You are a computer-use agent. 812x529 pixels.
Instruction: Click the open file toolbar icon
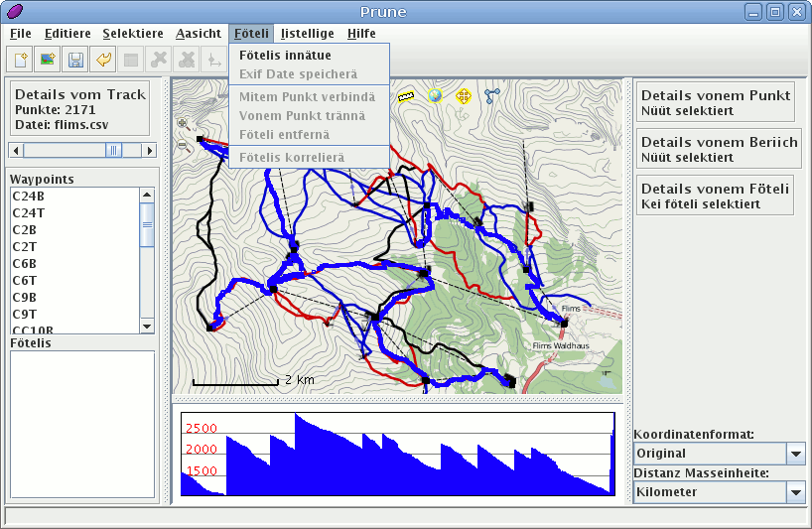coord(20,60)
